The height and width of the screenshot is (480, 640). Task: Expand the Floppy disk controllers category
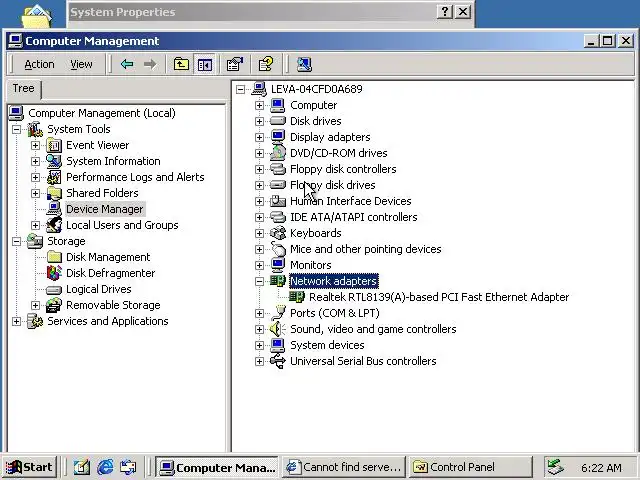coord(259,169)
